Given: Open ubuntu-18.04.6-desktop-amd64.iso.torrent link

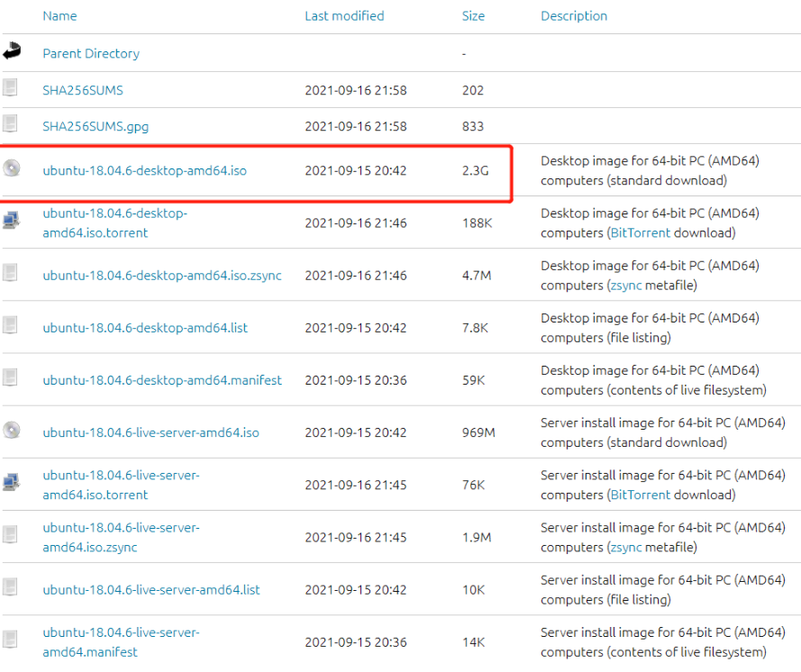Looking at the screenshot, I should coord(115,223).
